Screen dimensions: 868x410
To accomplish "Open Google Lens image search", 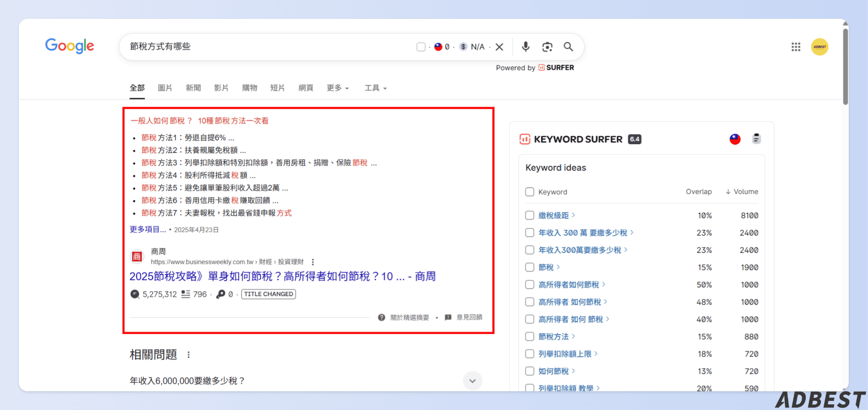I will [547, 47].
